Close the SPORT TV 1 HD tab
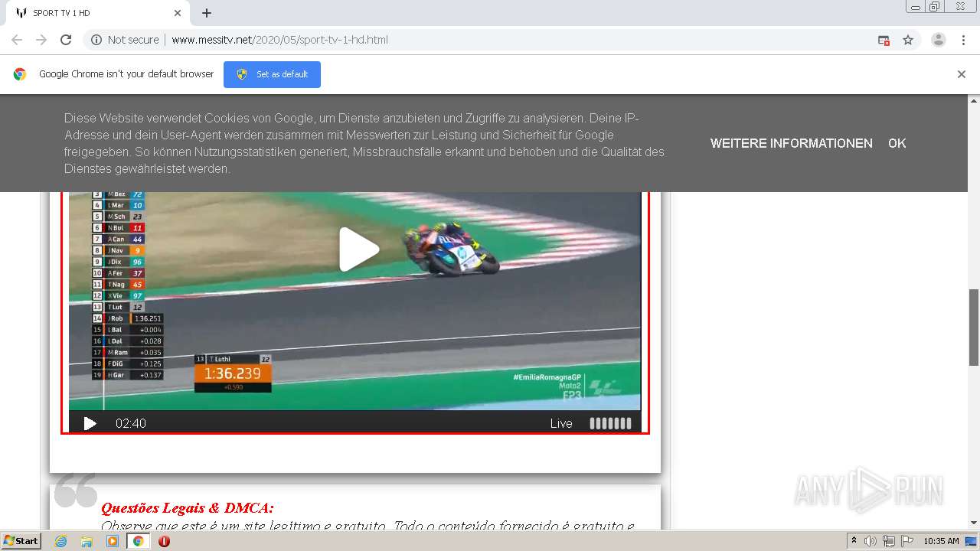 pyautogui.click(x=178, y=13)
